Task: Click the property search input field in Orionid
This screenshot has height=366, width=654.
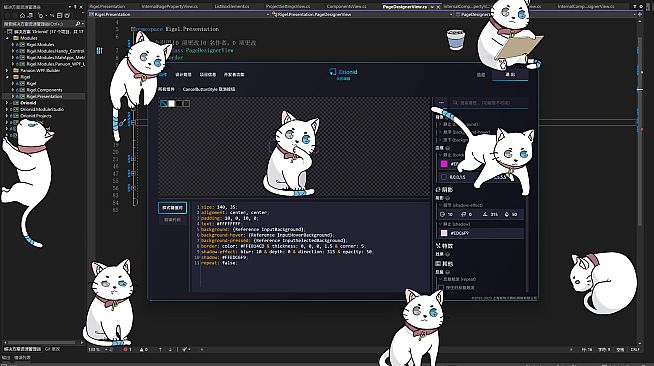Action: point(489,103)
